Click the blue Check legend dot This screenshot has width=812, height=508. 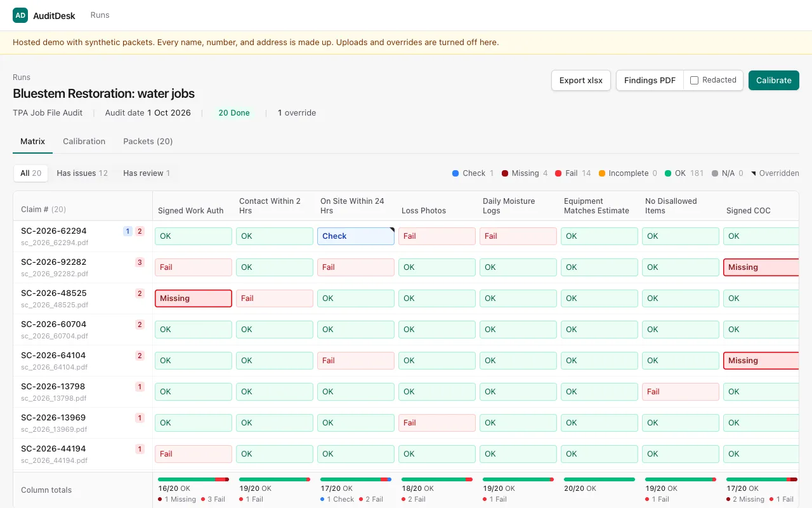455,173
